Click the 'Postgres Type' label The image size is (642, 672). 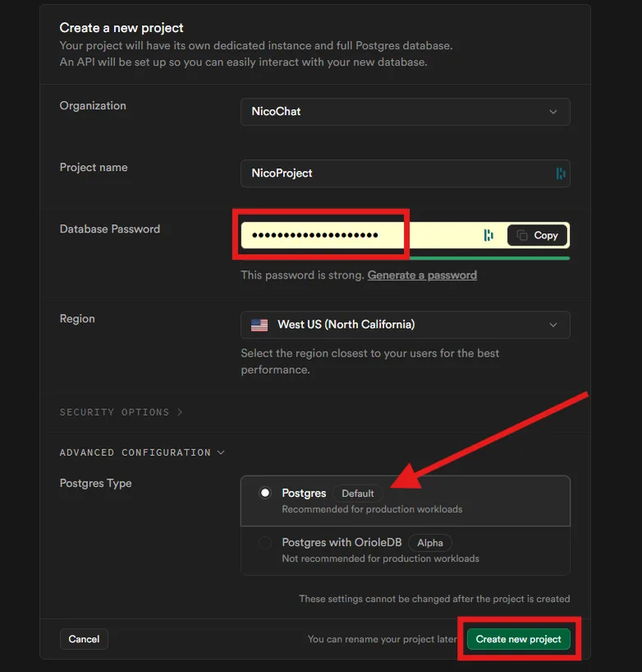coord(95,483)
